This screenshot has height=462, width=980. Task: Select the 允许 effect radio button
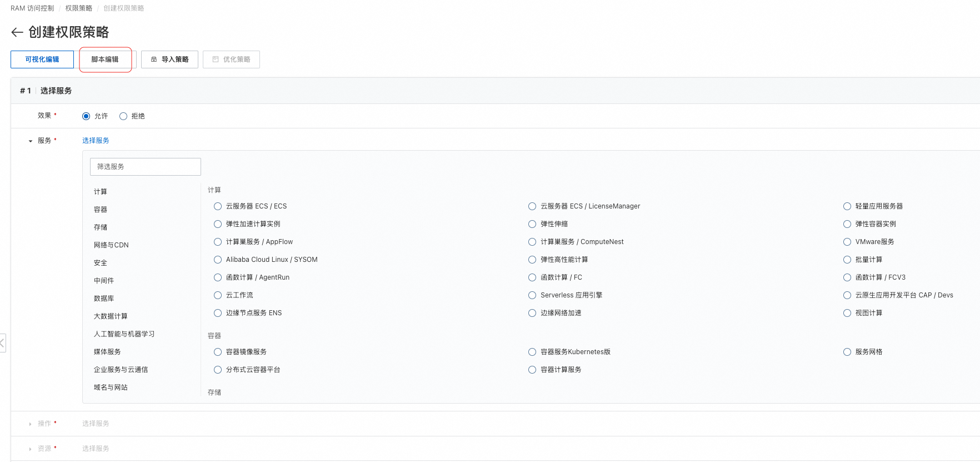coord(86,116)
